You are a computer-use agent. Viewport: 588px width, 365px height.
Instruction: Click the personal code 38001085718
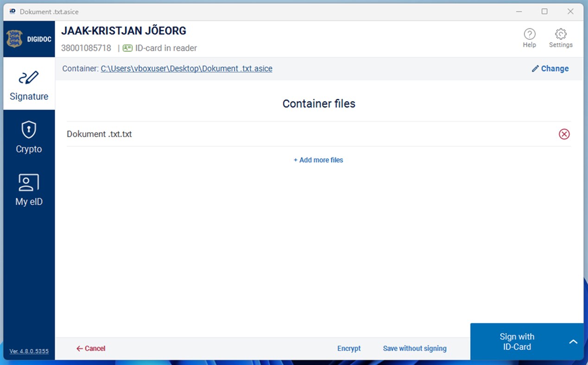(86, 48)
